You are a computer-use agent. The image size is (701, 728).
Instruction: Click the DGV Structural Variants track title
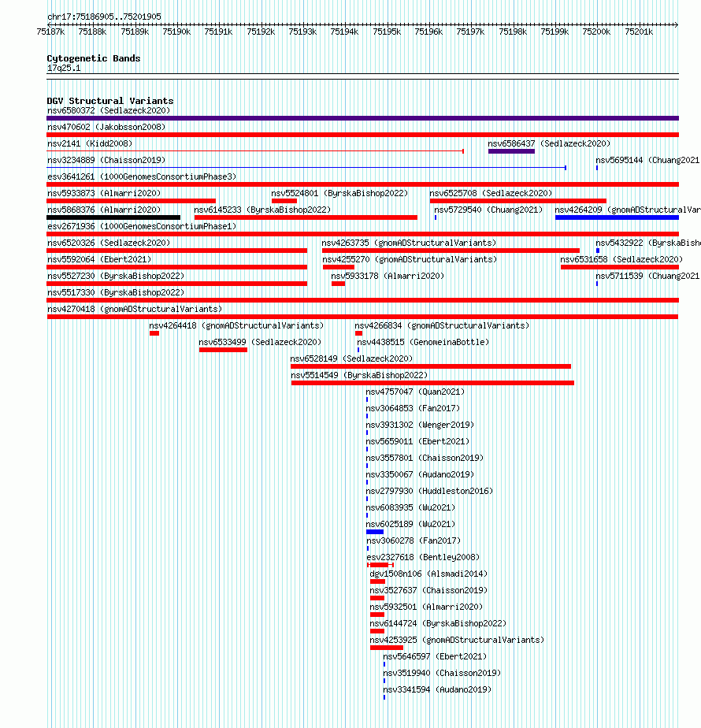pyautogui.click(x=110, y=101)
